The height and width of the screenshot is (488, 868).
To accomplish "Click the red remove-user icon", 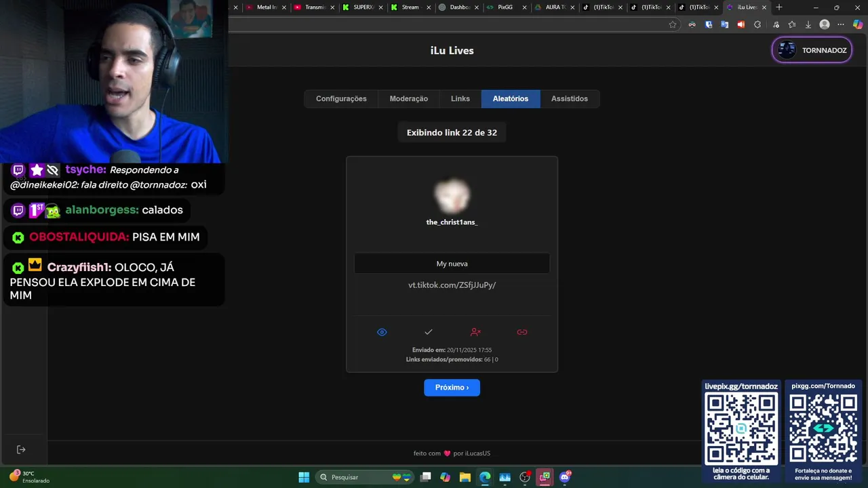I will pyautogui.click(x=475, y=332).
